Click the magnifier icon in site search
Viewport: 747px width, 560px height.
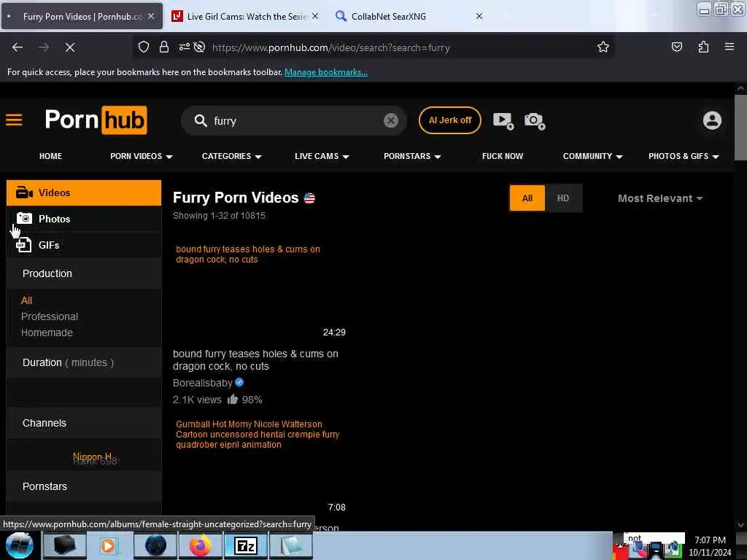(201, 120)
